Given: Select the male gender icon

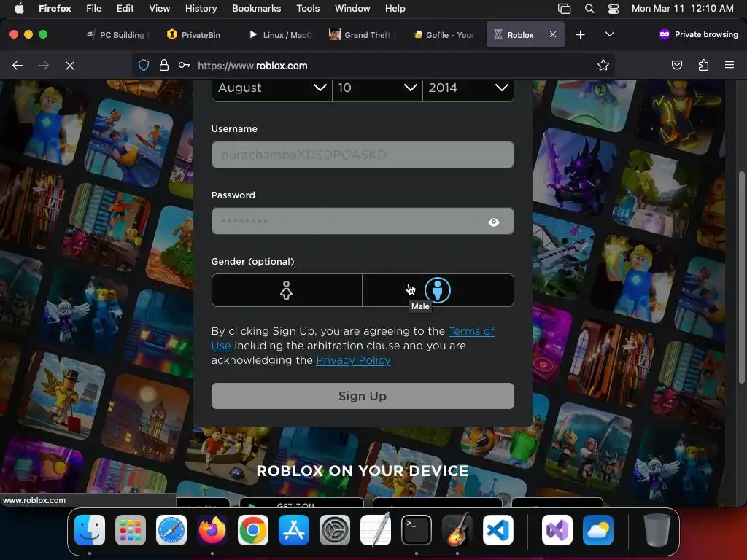Looking at the screenshot, I should coord(438,290).
